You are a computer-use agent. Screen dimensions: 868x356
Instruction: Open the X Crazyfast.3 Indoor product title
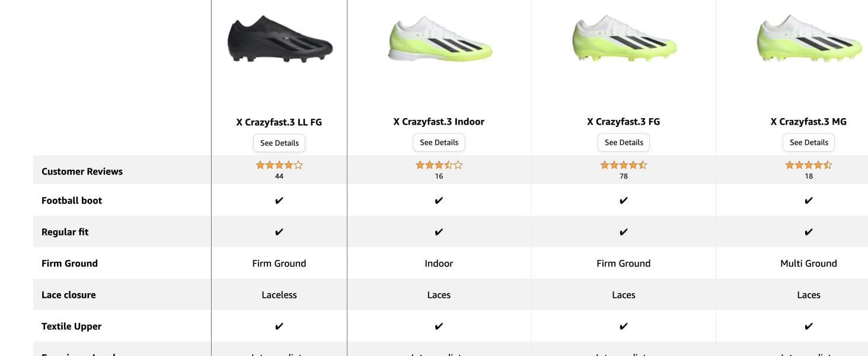click(x=439, y=122)
